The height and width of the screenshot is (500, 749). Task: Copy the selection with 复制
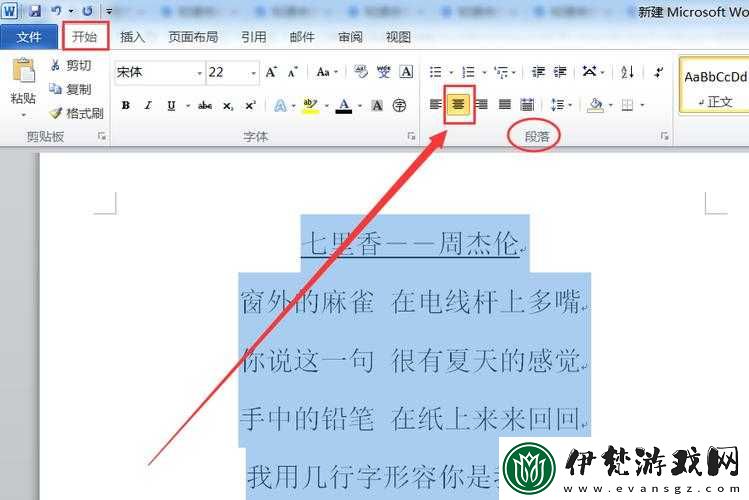tap(70, 89)
